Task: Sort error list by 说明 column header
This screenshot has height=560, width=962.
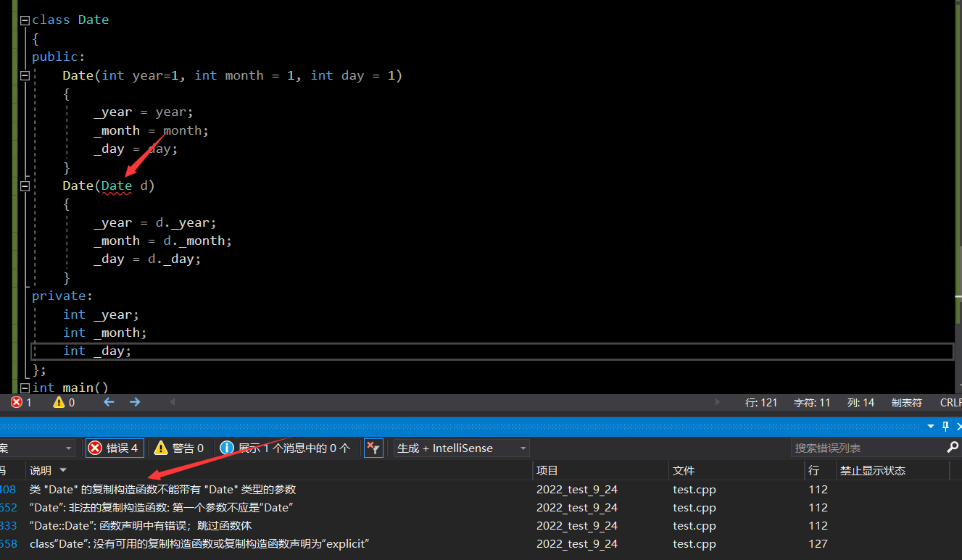Action: click(41, 471)
